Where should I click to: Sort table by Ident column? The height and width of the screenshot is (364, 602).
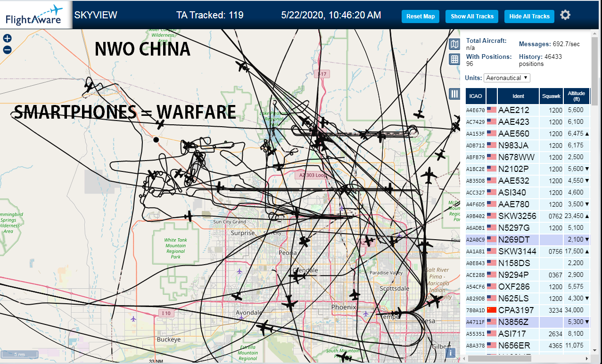tap(518, 96)
